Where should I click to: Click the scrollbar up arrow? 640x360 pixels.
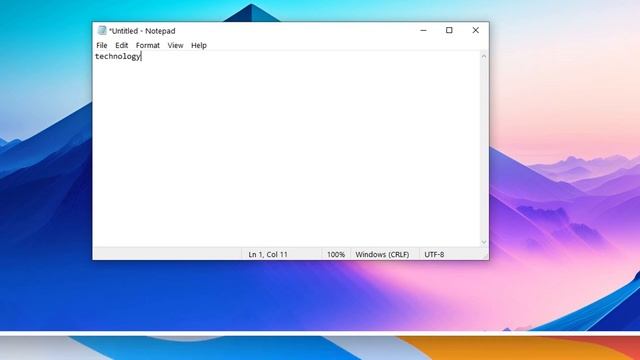point(484,57)
